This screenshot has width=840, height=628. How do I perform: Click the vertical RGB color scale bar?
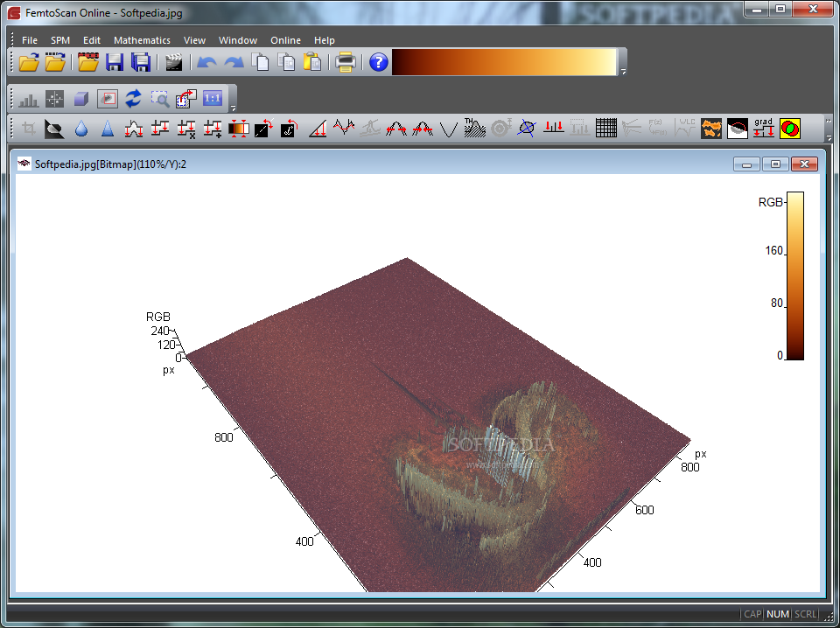[x=795, y=276]
